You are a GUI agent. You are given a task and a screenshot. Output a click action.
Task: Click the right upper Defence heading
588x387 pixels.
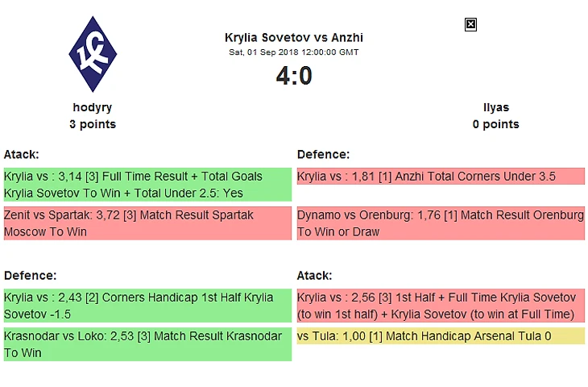[x=323, y=154]
